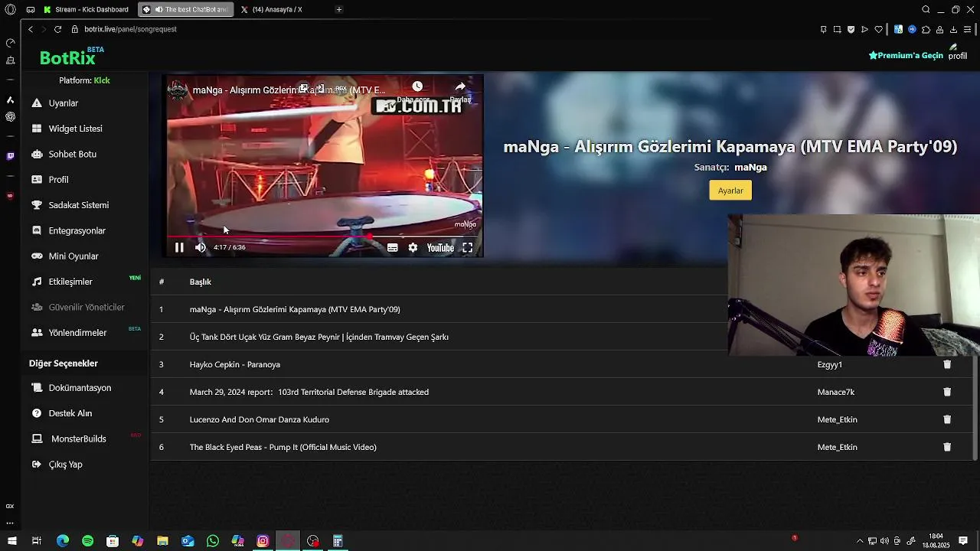Image resolution: width=980 pixels, height=551 pixels.
Task: Click the Mini Oyunlar gamepad icon
Action: pyautogui.click(x=37, y=256)
